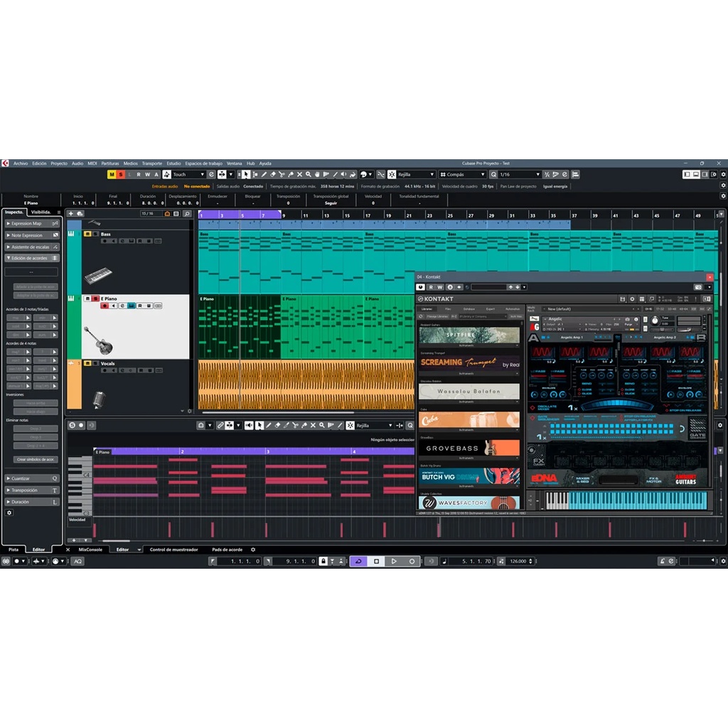728x728 pixels.
Task: Select the Mute X tool in main toolbar
Action: coord(299,175)
